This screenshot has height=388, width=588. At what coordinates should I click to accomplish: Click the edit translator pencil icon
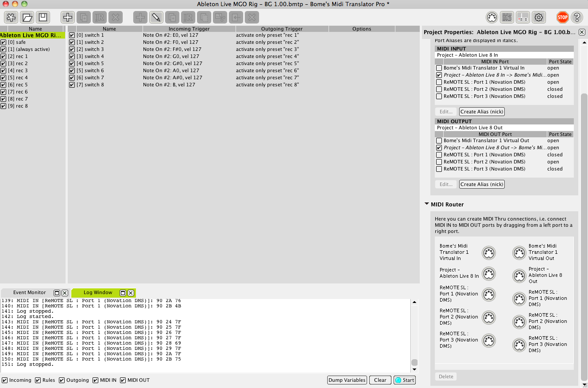(156, 17)
